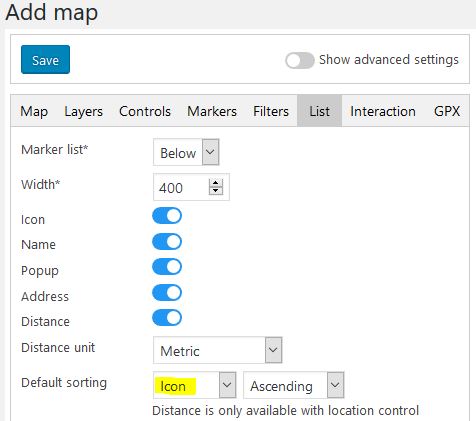
Task: Toggle the Address switch off
Action: (167, 293)
